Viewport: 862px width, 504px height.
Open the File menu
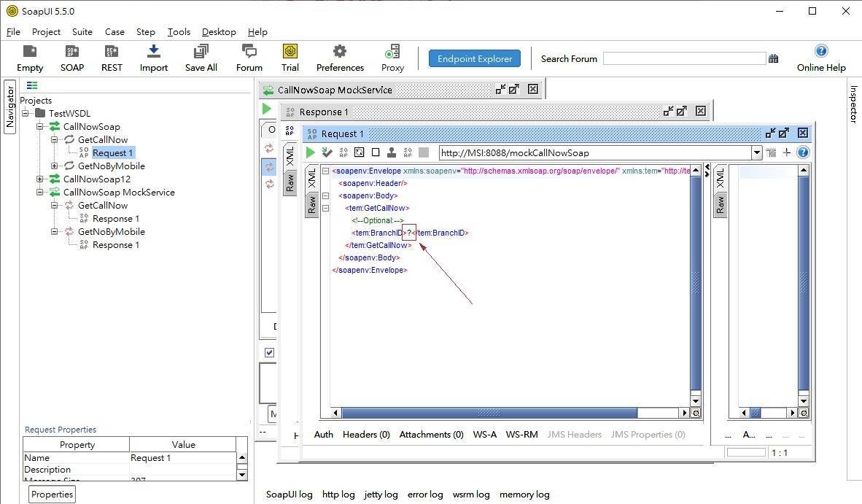(x=13, y=32)
